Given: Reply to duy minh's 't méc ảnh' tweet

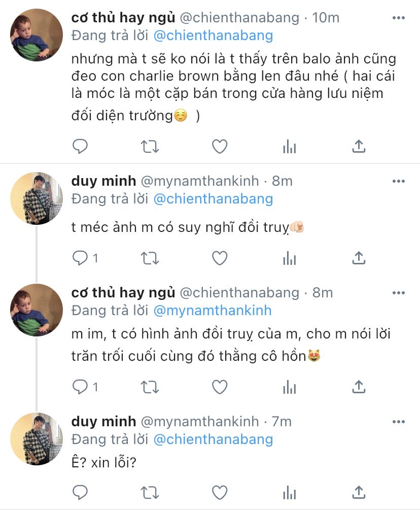Looking at the screenshot, I should (x=81, y=258).
